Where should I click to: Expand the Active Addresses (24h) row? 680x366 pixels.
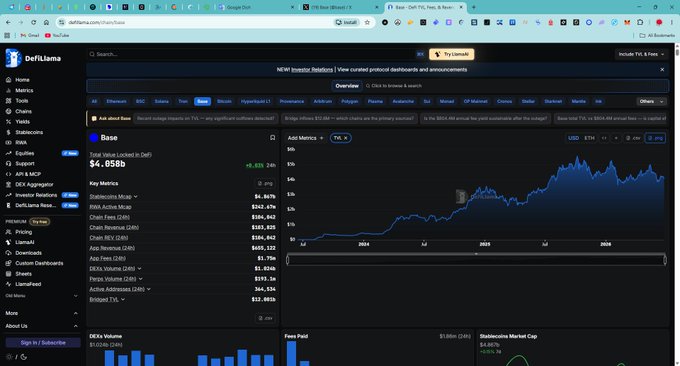(149, 289)
